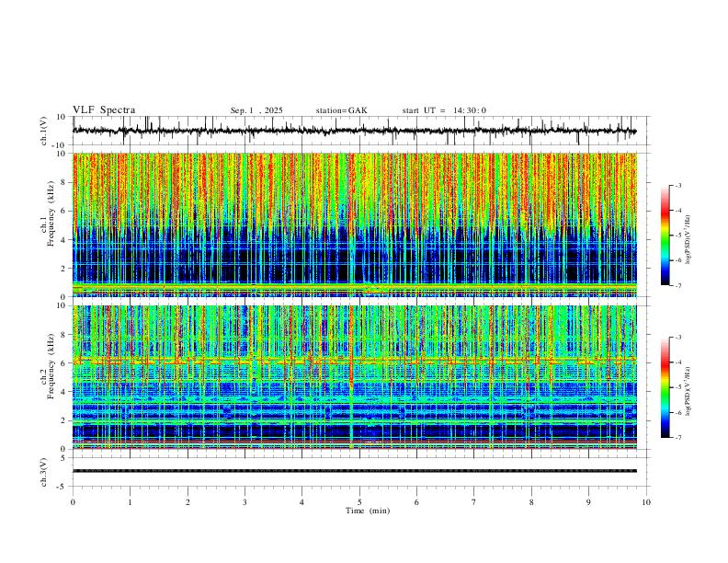728x563 pixels.
Task: Click the "5" tick on ch.3(V) axis
Action: pos(63,458)
